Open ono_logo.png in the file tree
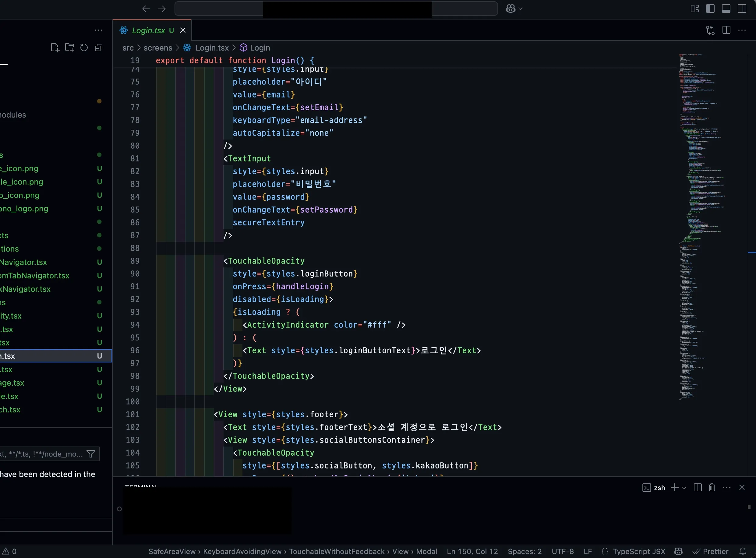The image size is (756, 558). coord(24,209)
